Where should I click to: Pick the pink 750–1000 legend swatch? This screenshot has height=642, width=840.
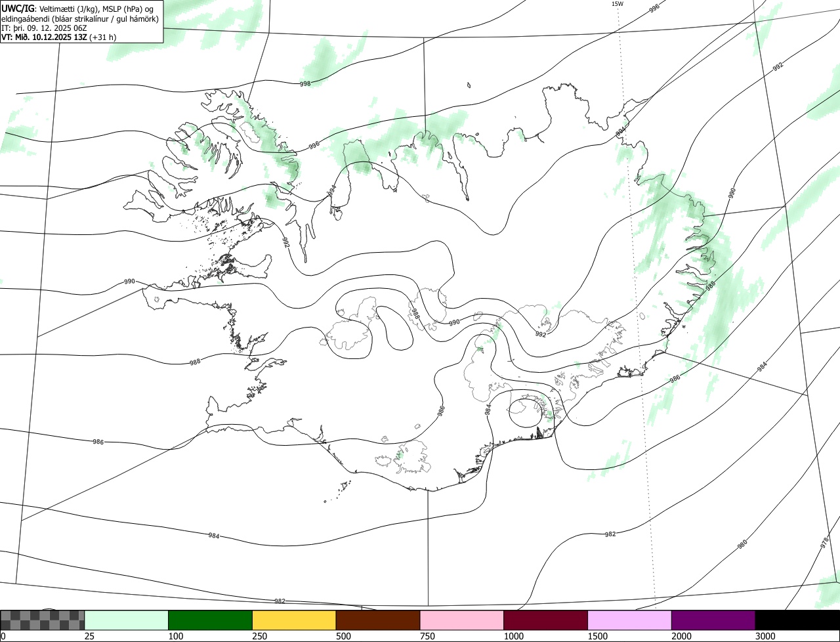(x=462, y=620)
